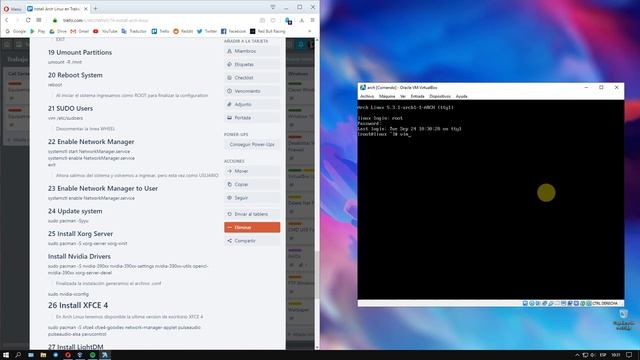Open the notification center icon
640x360 pixels.
tap(629, 355)
